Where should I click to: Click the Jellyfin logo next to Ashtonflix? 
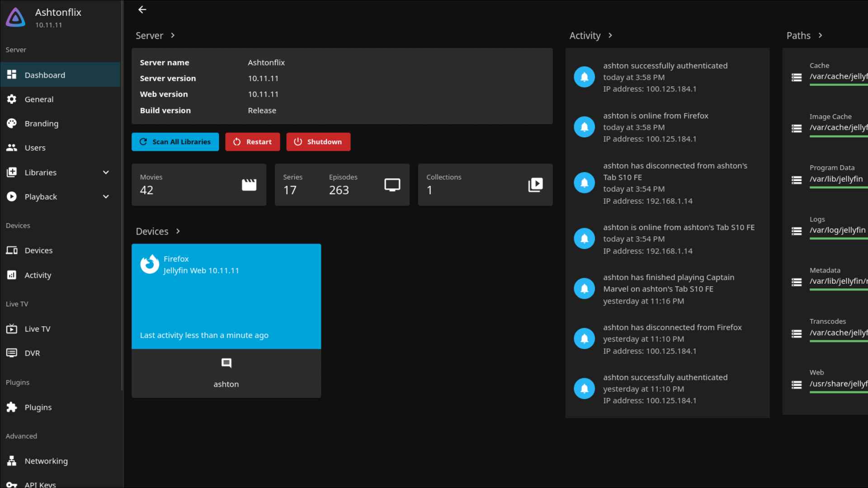pos(16,17)
